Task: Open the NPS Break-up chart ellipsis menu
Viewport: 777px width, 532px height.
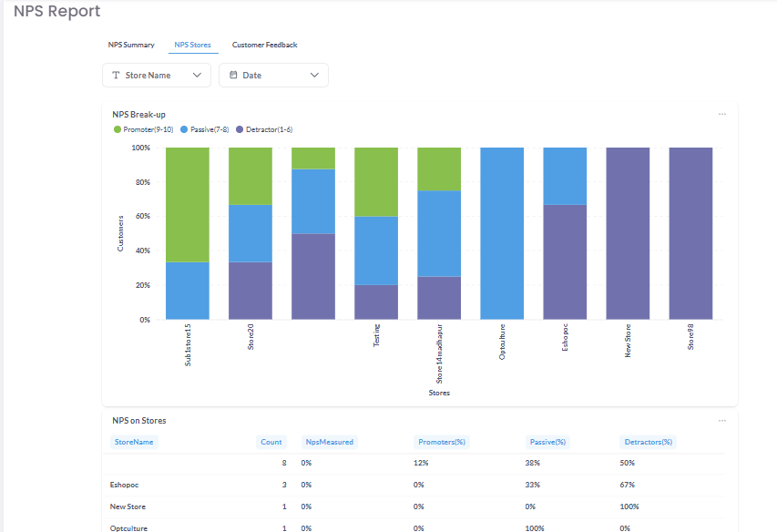Action: pyautogui.click(x=721, y=115)
